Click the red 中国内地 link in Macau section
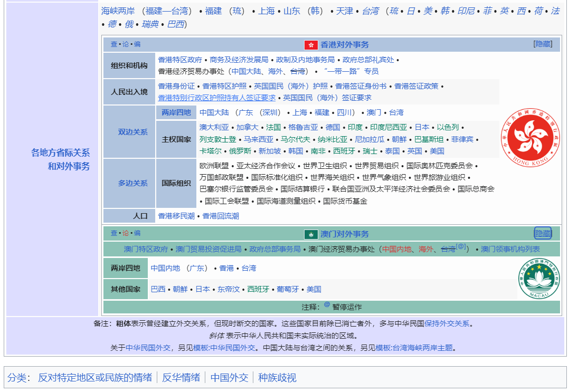The height and width of the screenshot is (392, 569). 396,249
